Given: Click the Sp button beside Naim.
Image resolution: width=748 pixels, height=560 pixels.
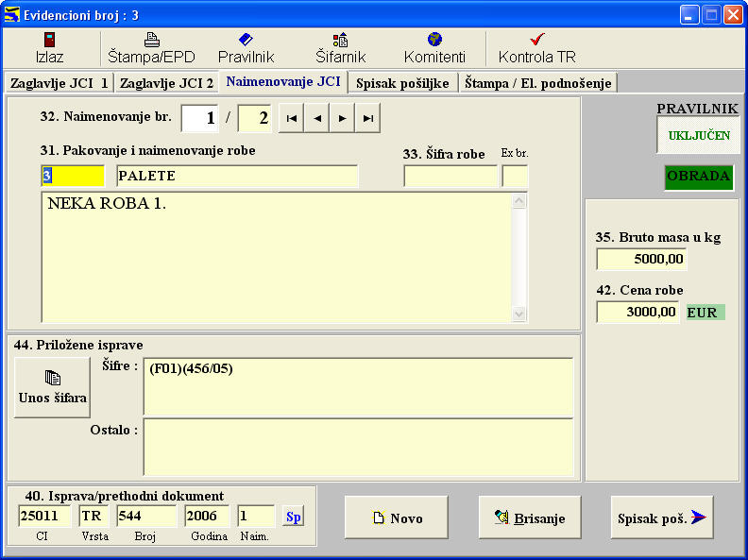Looking at the screenshot, I should click(x=294, y=517).
